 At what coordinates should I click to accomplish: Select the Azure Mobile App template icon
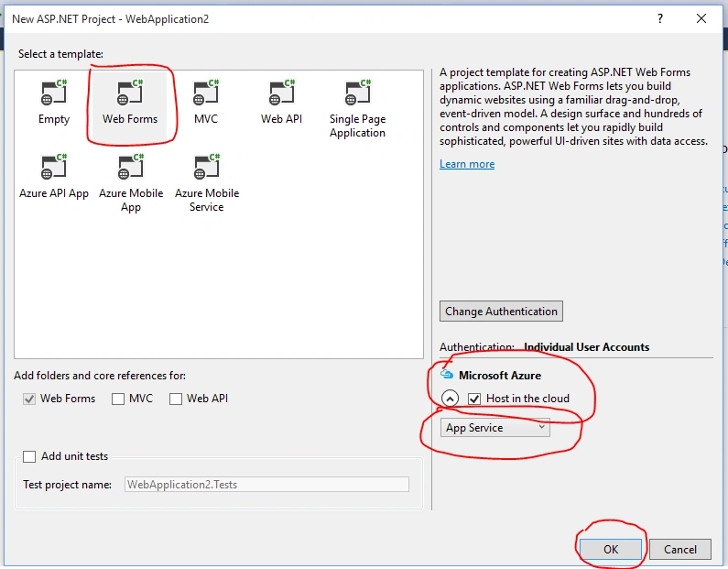pyautogui.click(x=131, y=166)
